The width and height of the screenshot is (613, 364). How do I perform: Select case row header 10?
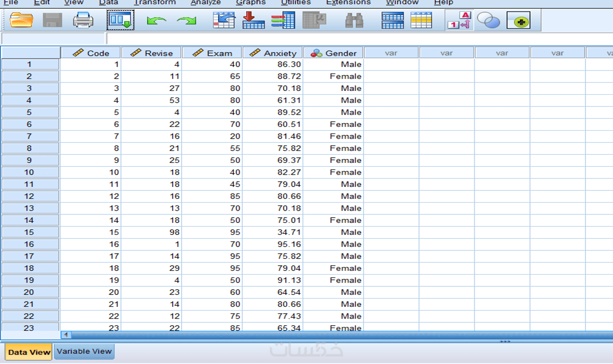pos(30,172)
